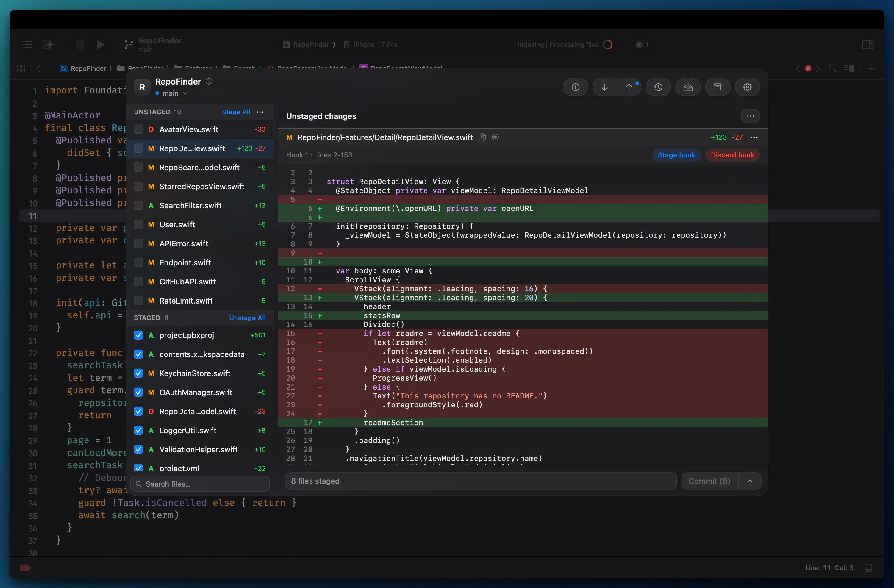Open RepoDetailView.swift with arrow circle icon
The image size is (894, 588).
[x=496, y=137]
